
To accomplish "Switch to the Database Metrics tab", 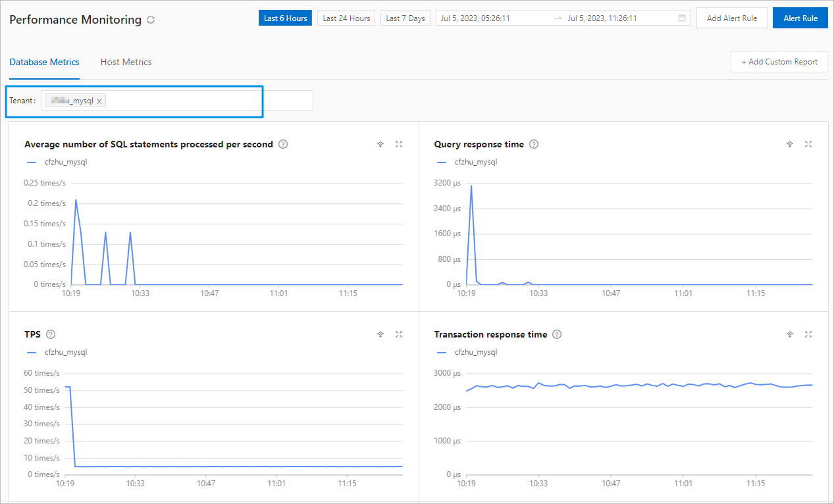I will click(x=44, y=62).
